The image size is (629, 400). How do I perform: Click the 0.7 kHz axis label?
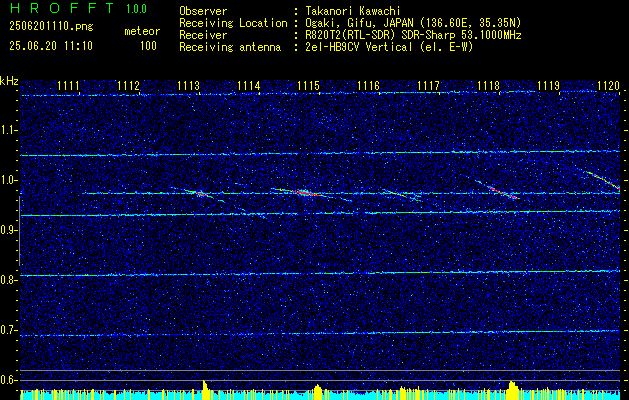[9, 330]
